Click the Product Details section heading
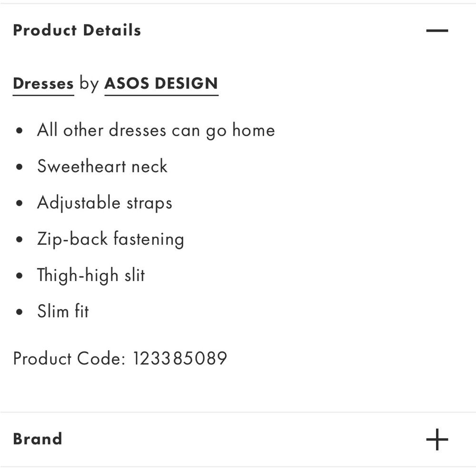This screenshot has width=476, height=476. point(77,30)
